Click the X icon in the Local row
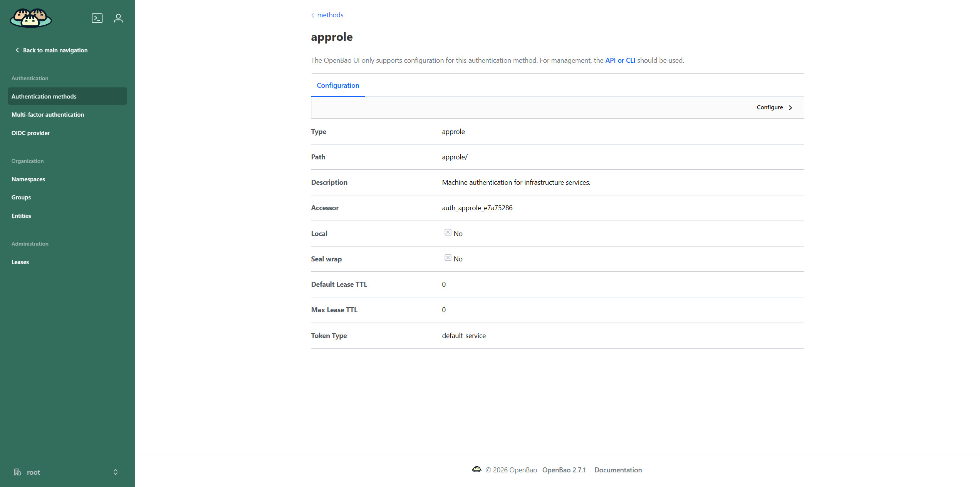This screenshot has height=487, width=980. point(448,232)
